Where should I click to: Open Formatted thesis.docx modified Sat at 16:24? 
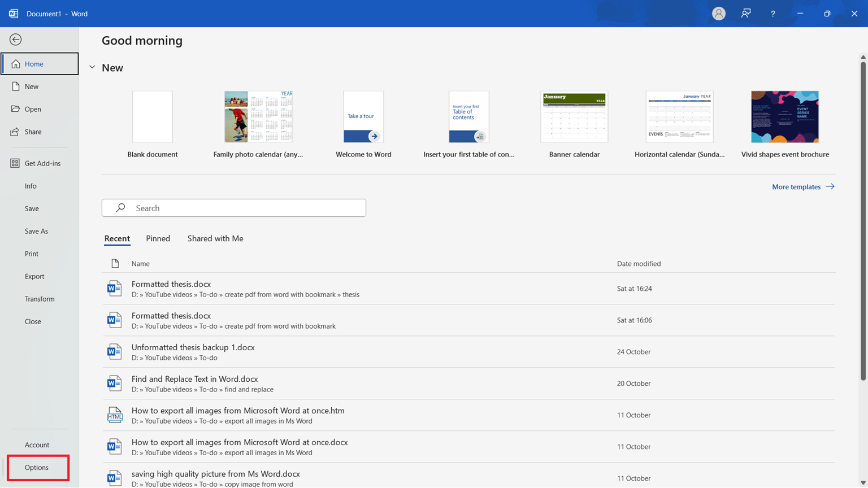click(468, 289)
